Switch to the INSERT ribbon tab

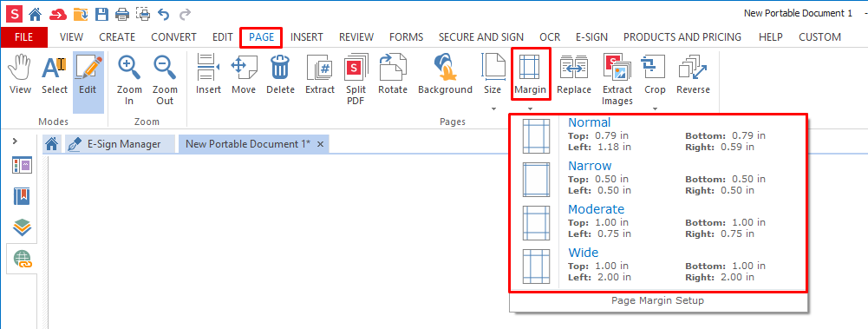307,37
